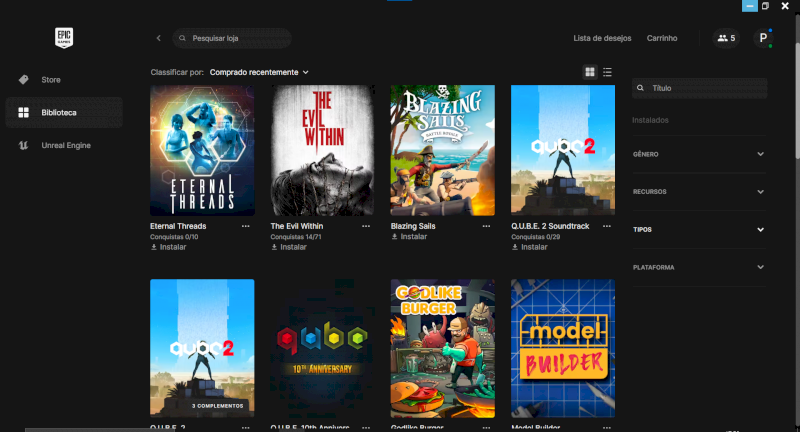Open the Q.U.B.E. 2 cover with 3 complementos
Viewport: 800px width, 432px height.
pos(202,348)
